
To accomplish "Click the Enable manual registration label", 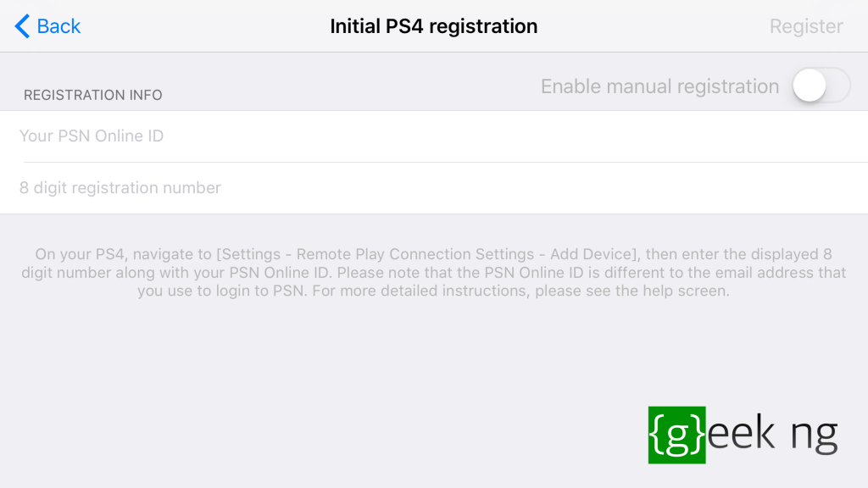I will point(659,86).
